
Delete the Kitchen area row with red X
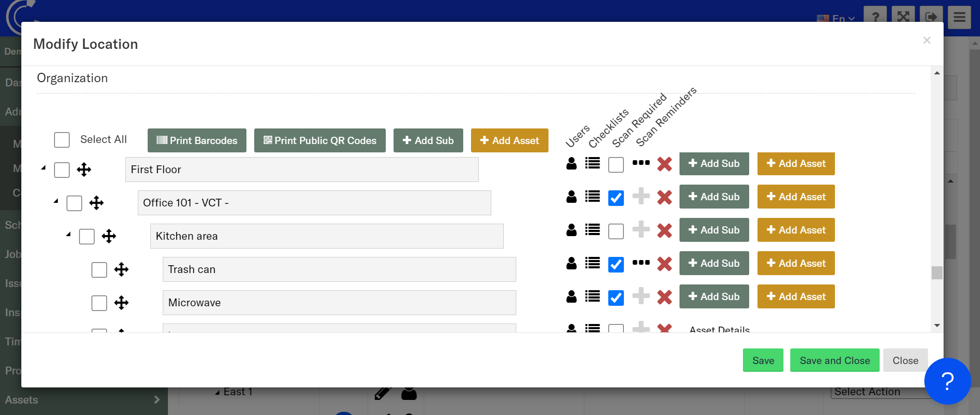point(664,230)
